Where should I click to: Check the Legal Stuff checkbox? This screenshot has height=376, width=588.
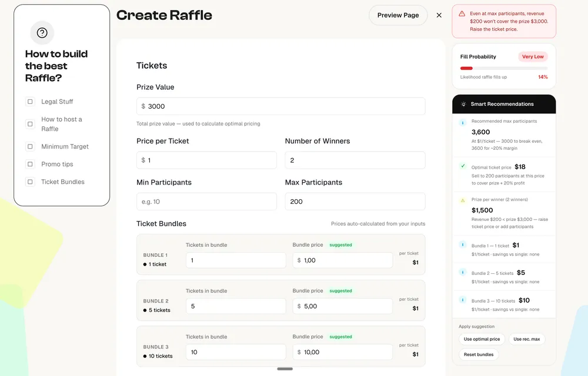[x=30, y=102]
